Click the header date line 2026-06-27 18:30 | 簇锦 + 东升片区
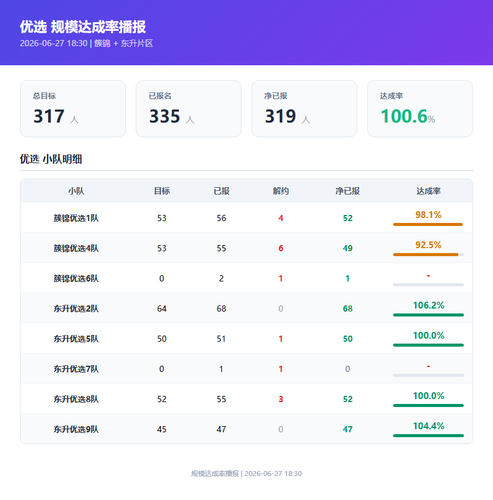This screenshot has height=500, width=493. point(86,43)
